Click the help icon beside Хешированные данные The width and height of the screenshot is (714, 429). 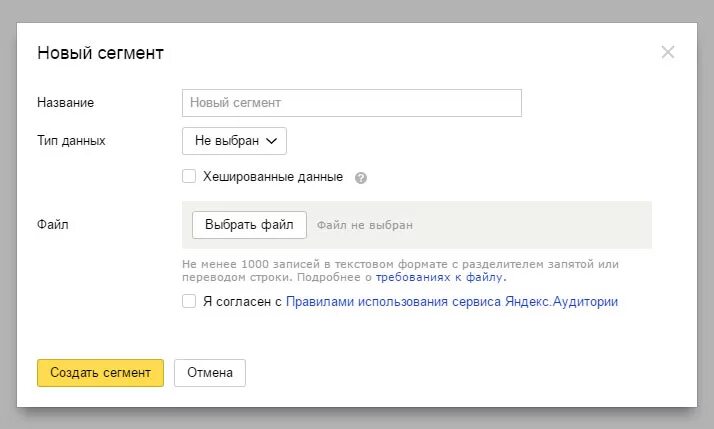361,178
